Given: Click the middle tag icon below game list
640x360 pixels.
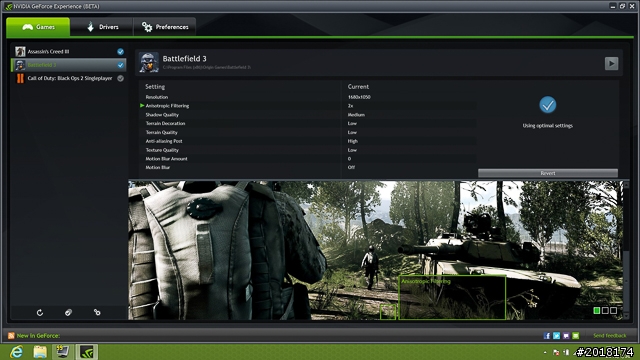Looking at the screenshot, I should (x=68, y=313).
